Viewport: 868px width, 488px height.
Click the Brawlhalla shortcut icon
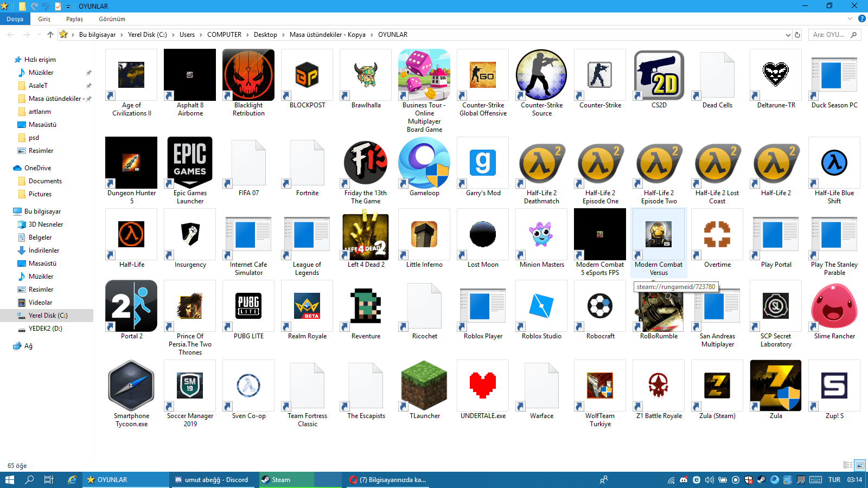pyautogui.click(x=366, y=75)
